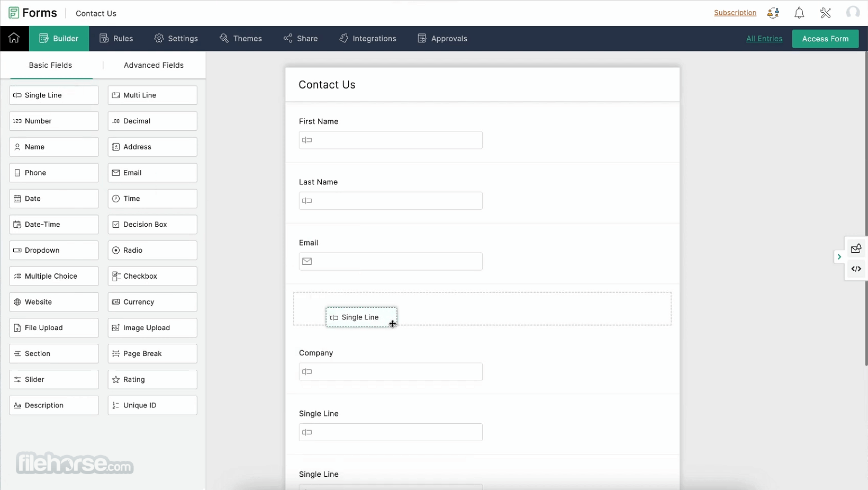The image size is (868, 490).
Task: Click the Access Form button
Action: [825, 39]
